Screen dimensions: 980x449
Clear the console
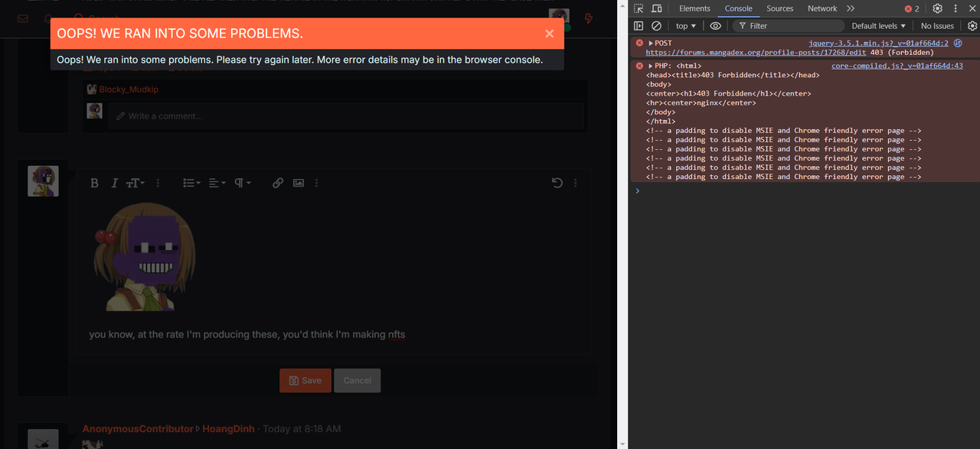point(656,26)
